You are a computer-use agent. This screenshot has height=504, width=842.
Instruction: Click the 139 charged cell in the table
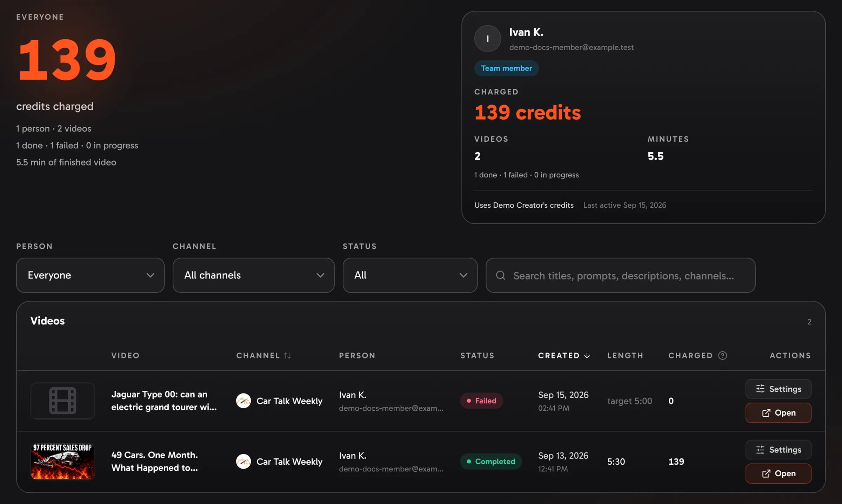tap(676, 462)
